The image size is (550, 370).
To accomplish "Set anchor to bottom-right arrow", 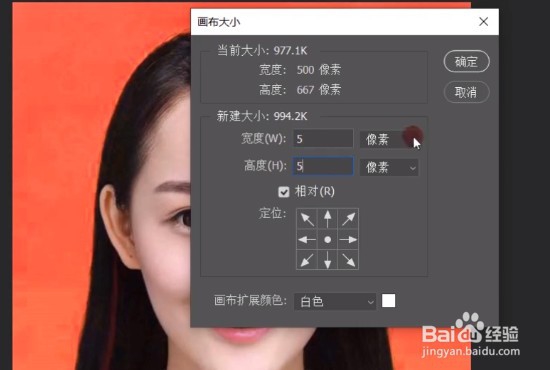I will (348, 260).
